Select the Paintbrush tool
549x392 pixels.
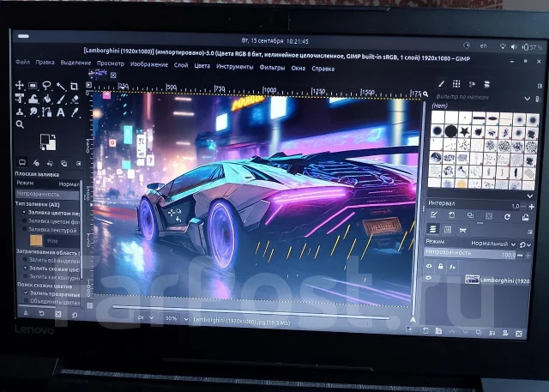tap(61, 100)
